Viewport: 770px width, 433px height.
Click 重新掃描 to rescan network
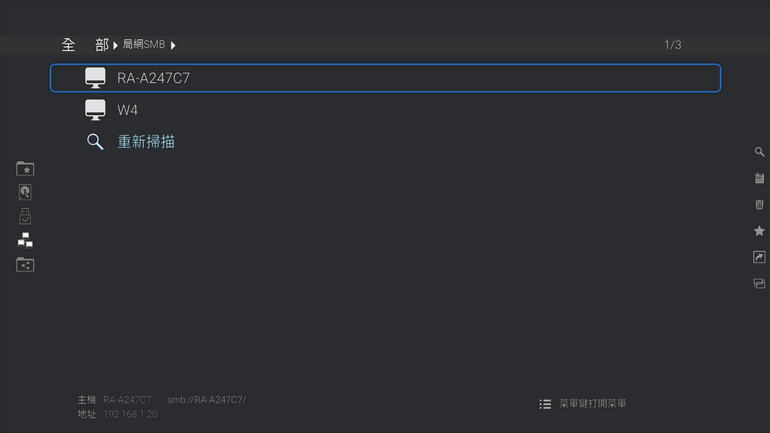146,142
